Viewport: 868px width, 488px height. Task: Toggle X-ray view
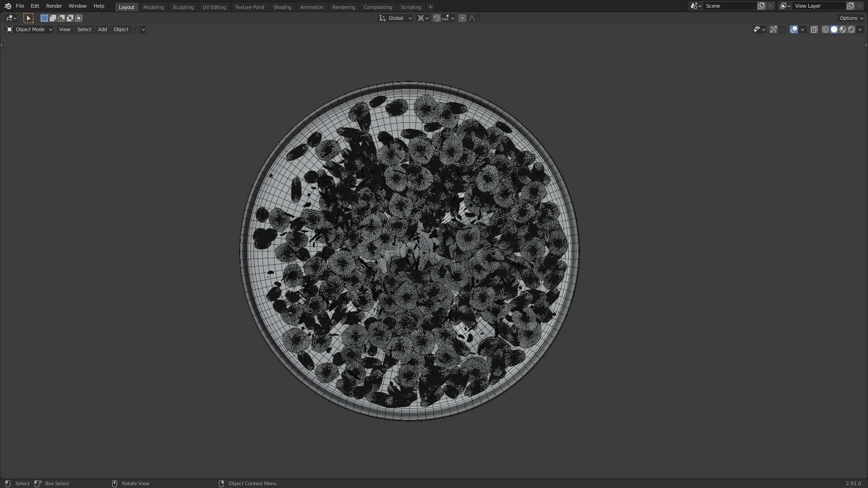tap(814, 29)
